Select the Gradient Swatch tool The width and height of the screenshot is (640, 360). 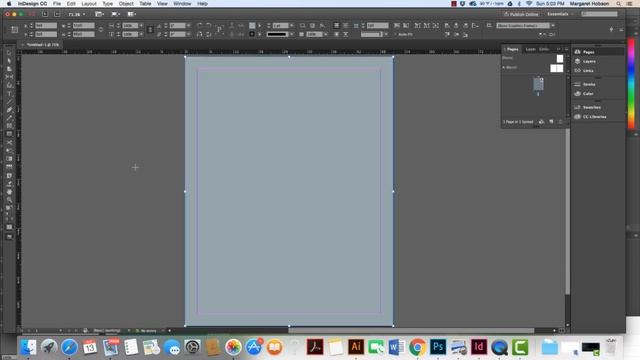click(x=9, y=159)
